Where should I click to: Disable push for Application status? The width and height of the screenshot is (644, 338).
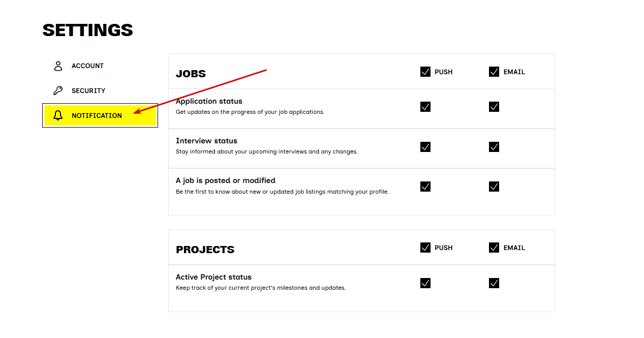[425, 107]
